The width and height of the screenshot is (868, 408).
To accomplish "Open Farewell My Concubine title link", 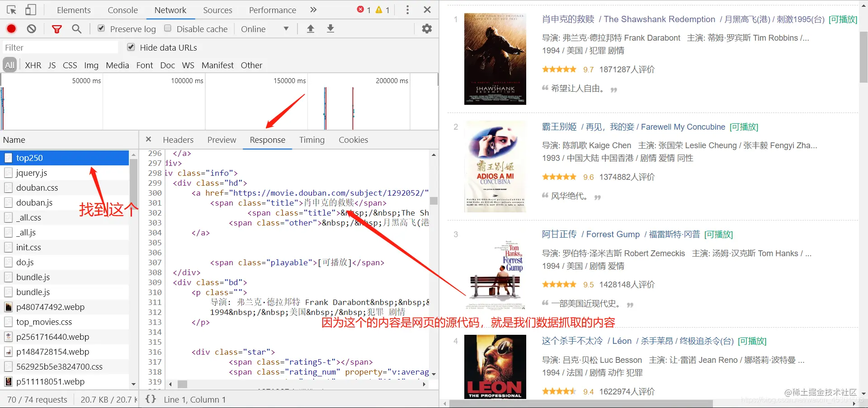I will 633,127.
